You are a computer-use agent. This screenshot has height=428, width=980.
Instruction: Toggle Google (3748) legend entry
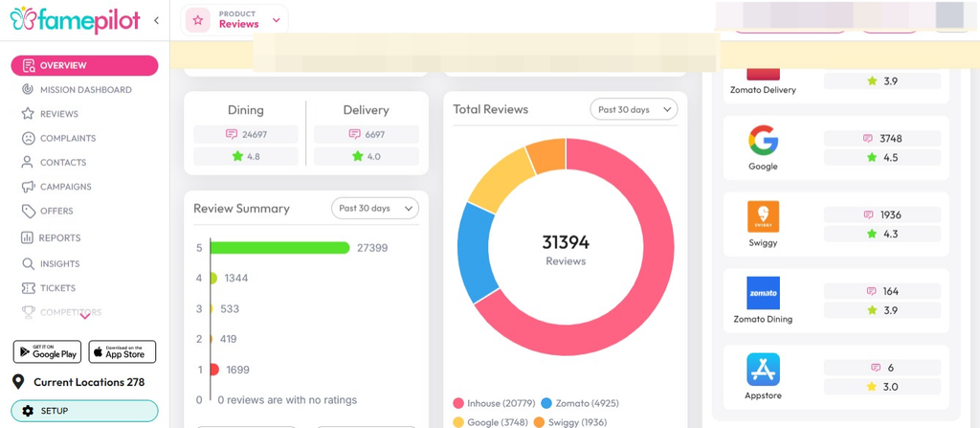click(491, 422)
